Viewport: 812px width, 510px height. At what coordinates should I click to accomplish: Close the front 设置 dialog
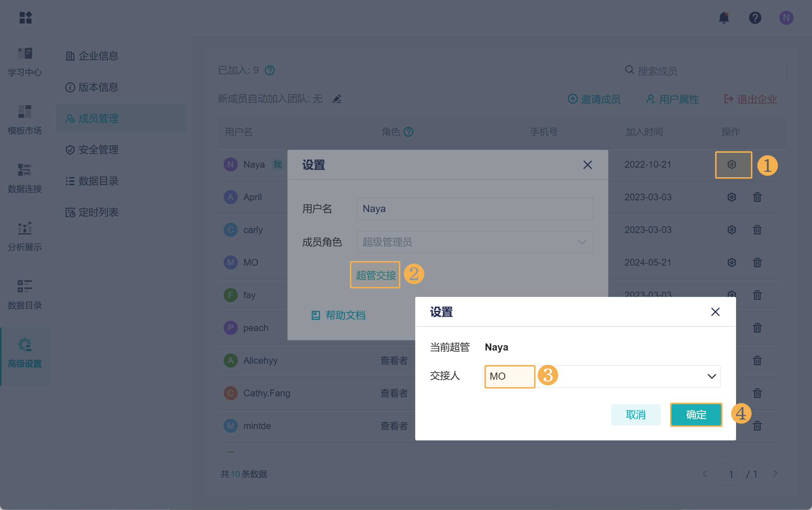715,312
